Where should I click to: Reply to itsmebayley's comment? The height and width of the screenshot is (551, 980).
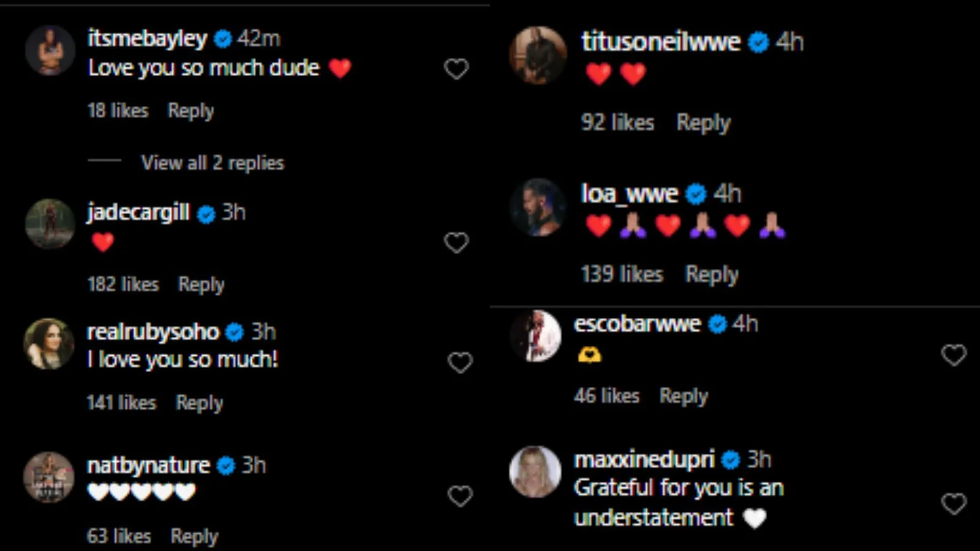pos(191,111)
